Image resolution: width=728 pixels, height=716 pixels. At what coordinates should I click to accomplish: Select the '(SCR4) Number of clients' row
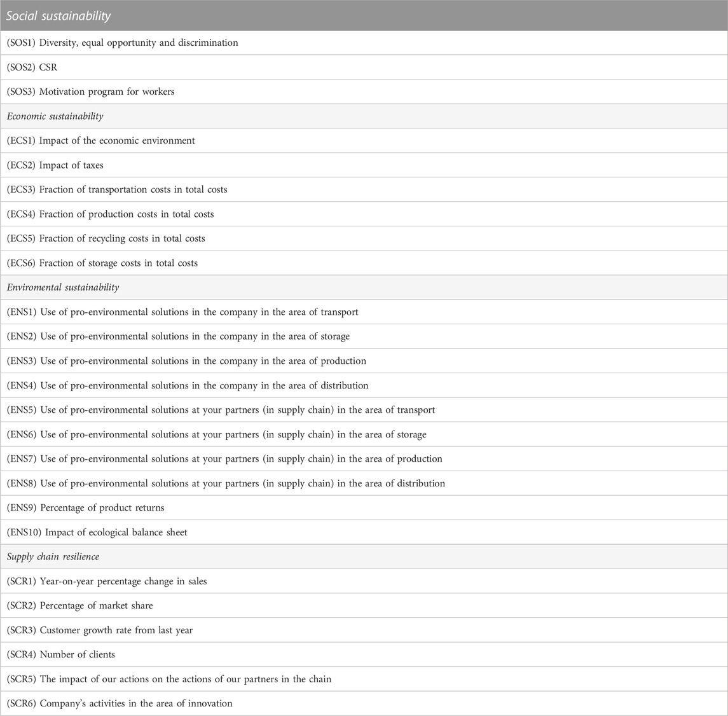point(364,655)
